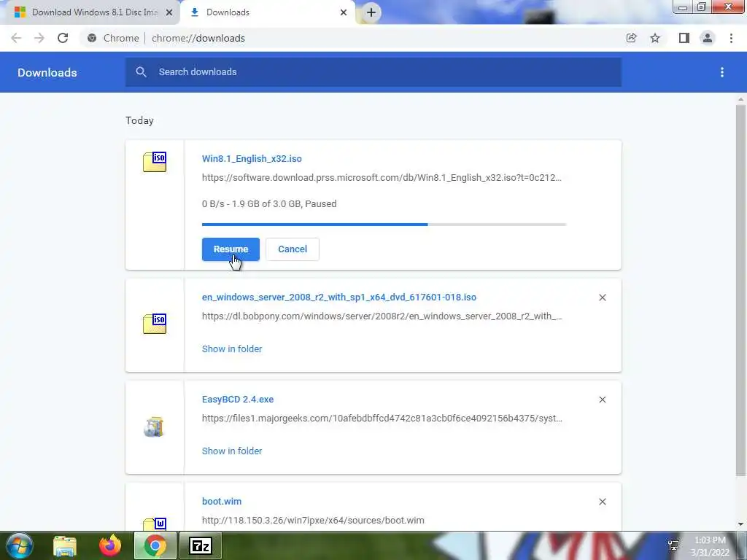Close the Download Windows 8.1 tab
The image size is (747, 560).
[169, 12]
